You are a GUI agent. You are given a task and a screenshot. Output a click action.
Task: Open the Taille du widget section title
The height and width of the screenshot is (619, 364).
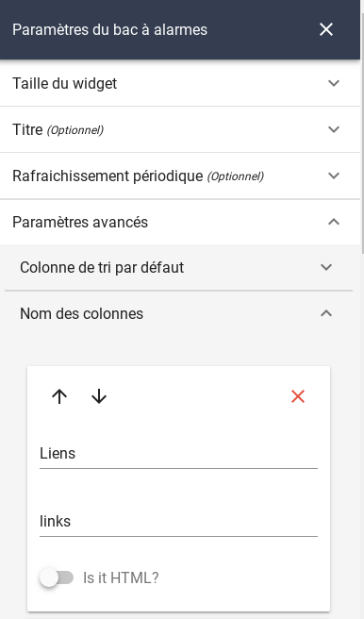[65, 84]
